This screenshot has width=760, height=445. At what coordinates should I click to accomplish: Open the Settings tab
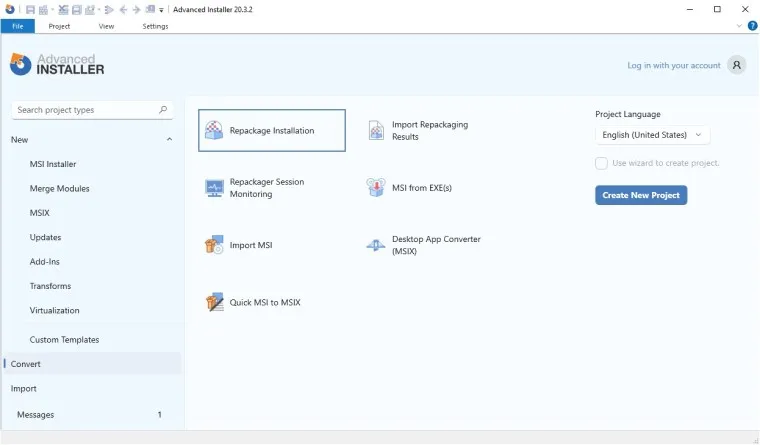coord(155,26)
